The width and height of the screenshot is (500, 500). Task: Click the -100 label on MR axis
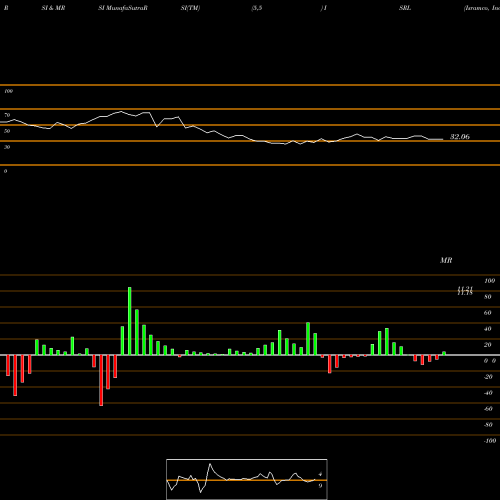click(490, 441)
